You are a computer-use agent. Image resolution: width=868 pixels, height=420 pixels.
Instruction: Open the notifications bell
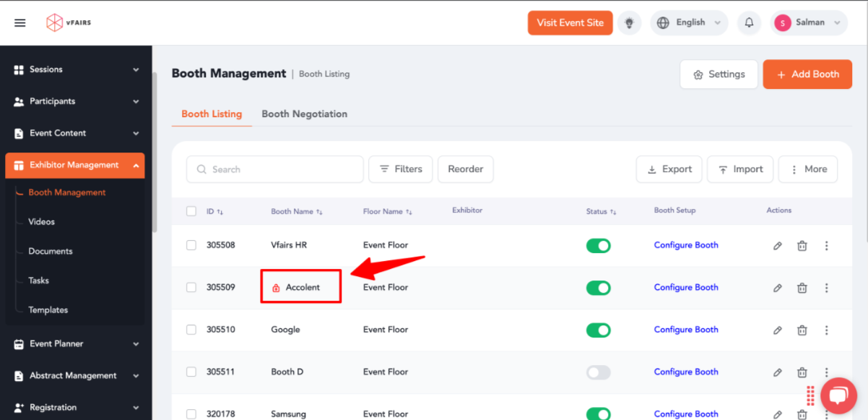point(749,22)
